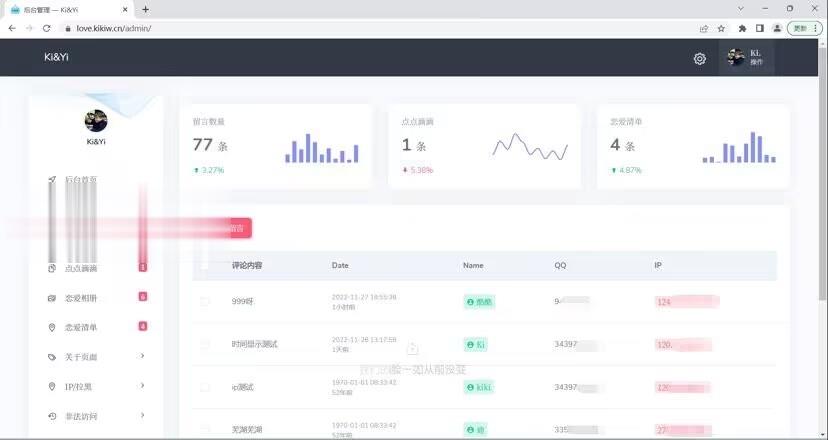This screenshot has height=440, width=828.
Task: Select the ip测试 row checkbox
Action: pyautogui.click(x=205, y=387)
